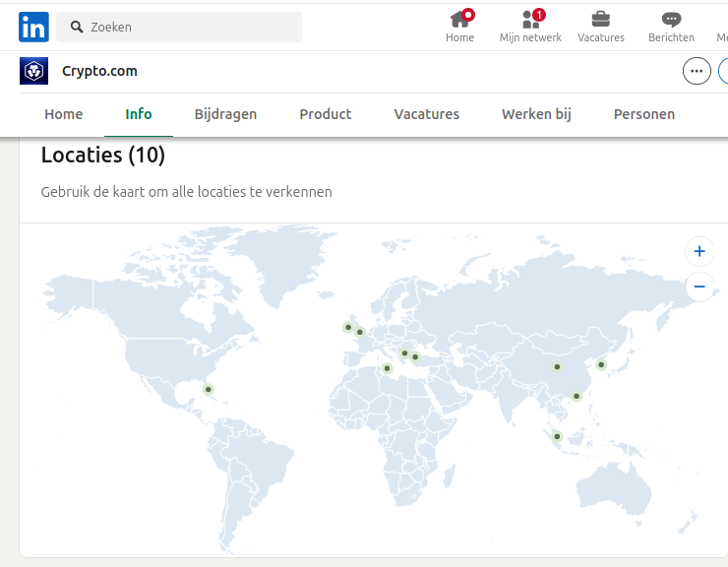
Task: Zoom in the map with plus button
Action: (x=699, y=251)
